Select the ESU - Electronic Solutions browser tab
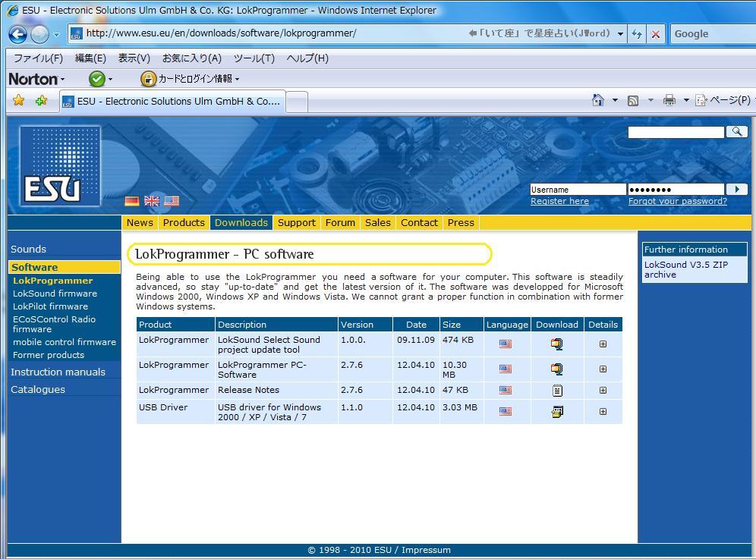 172,101
